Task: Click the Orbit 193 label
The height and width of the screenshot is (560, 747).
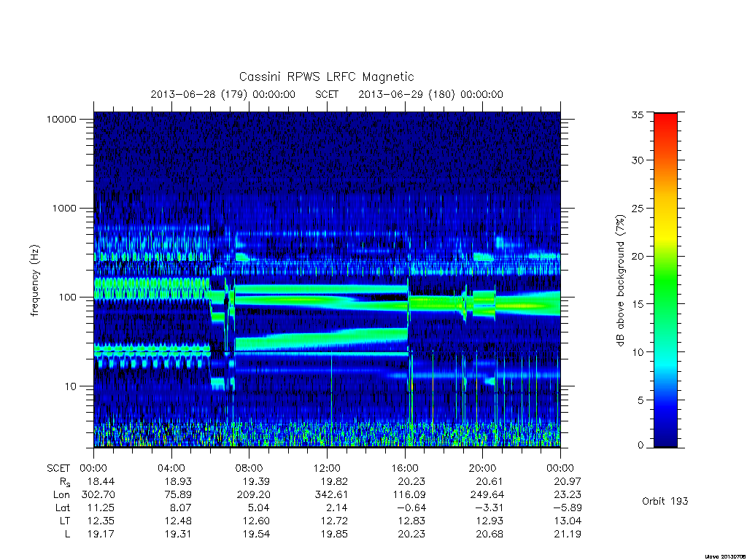Action: coord(665,501)
